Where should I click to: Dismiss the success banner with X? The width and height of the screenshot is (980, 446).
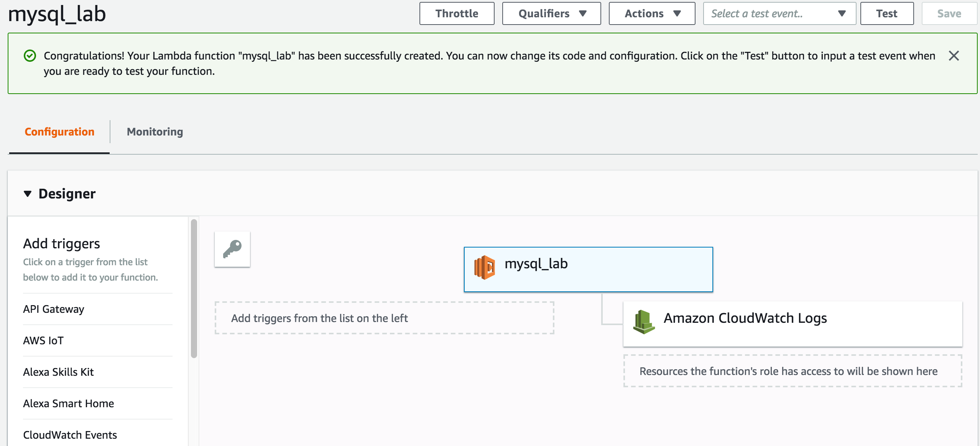[x=954, y=56]
